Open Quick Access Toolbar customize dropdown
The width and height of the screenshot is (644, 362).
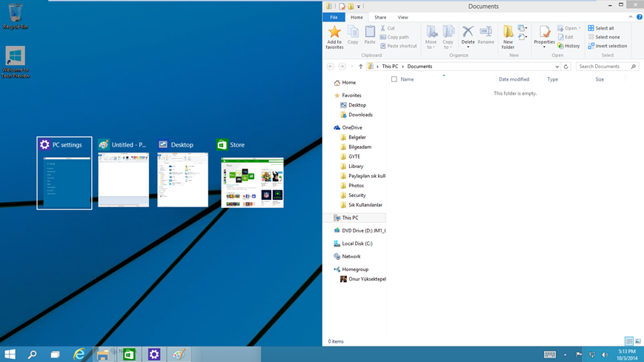359,7
